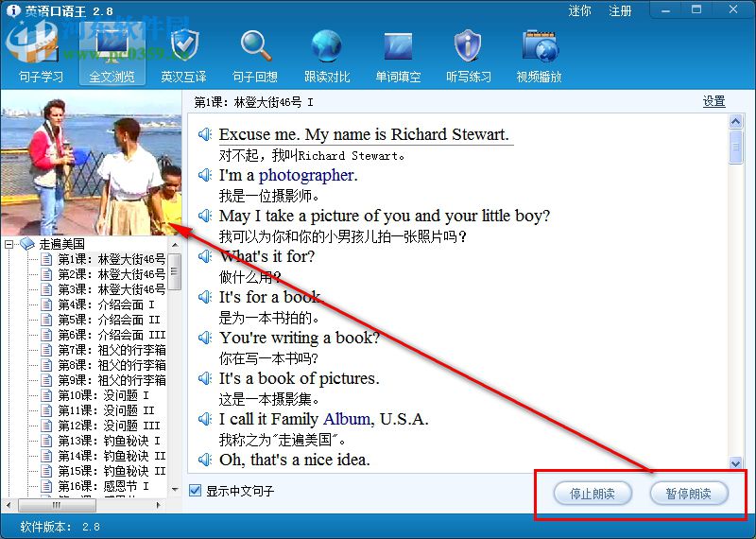The width and height of the screenshot is (756, 539).
Task: Click the lesson tree scroll-left arrow
Action: 9,505
